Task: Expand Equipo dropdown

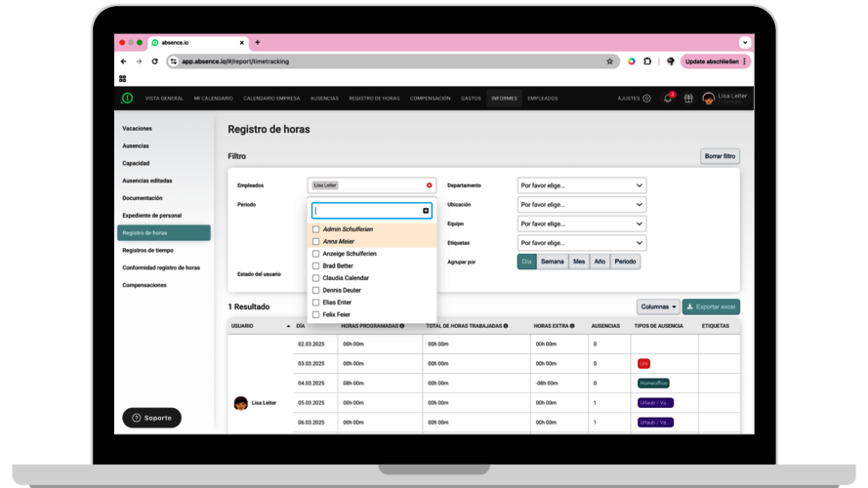Action: (x=582, y=224)
